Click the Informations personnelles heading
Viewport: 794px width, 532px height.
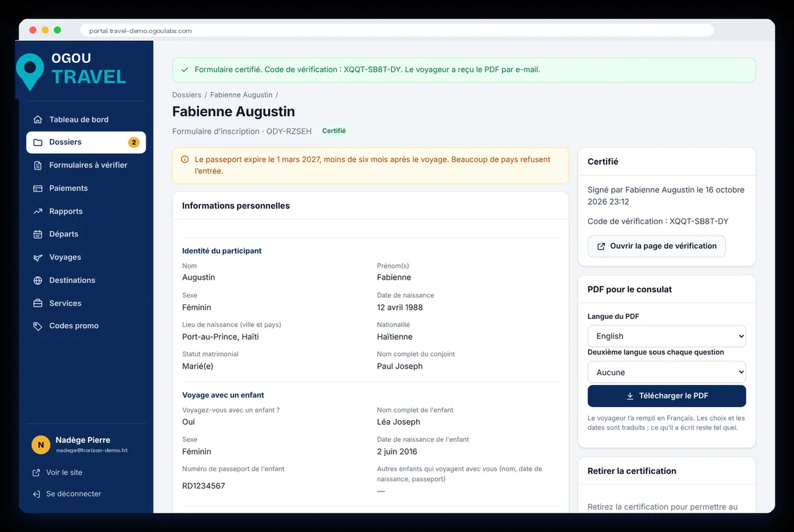pos(236,206)
